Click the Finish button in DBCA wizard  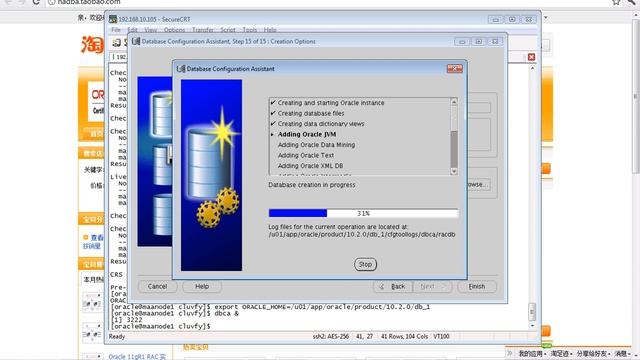click(477, 287)
